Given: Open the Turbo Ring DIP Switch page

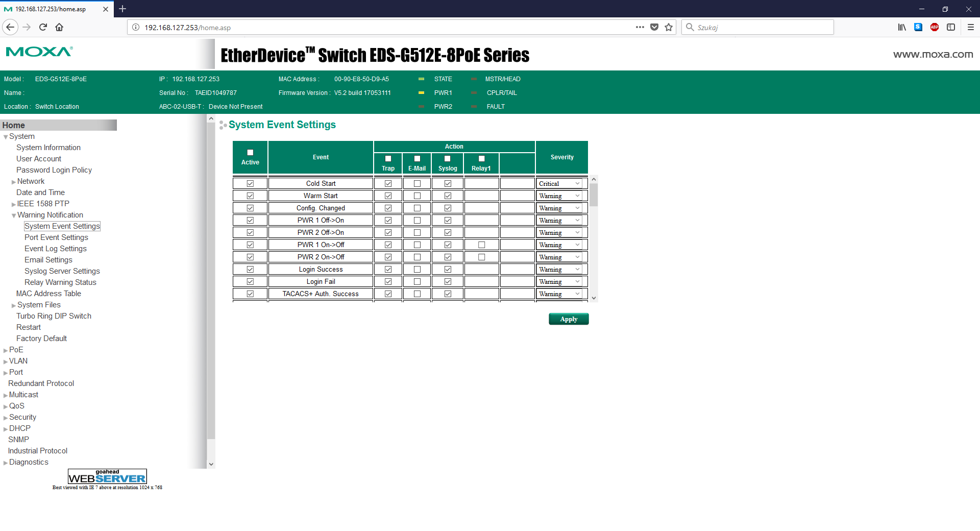Looking at the screenshot, I should pos(54,316).
